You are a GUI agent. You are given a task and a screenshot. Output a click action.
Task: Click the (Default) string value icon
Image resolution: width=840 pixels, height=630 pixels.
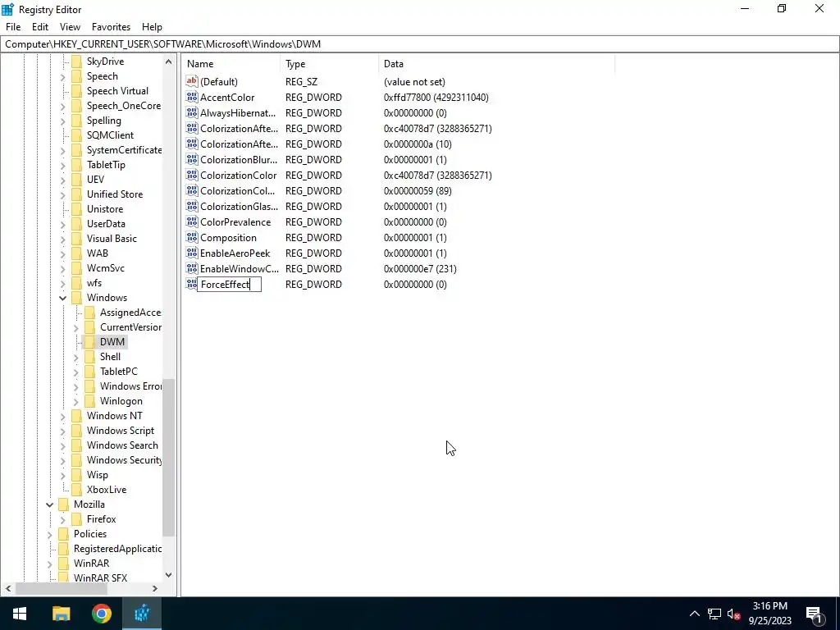(192, 81)
